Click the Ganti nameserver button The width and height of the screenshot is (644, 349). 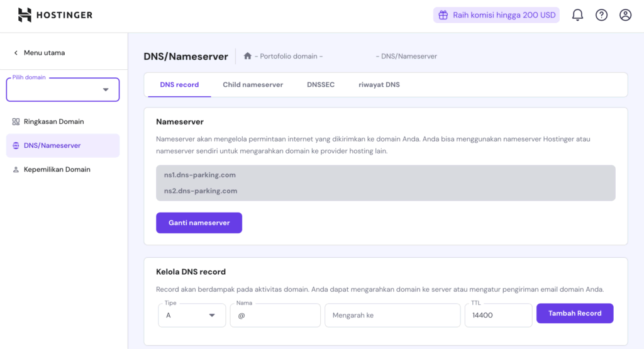coord(199,223)
